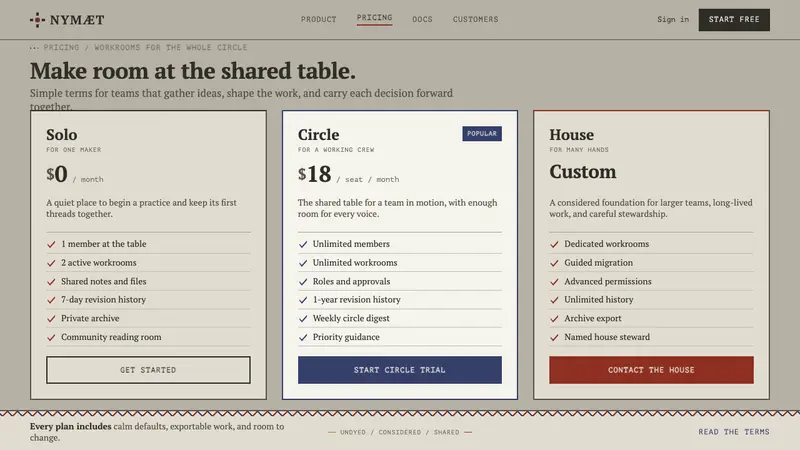Viewport: 800px width, 450px height.
Task: Click the check icon beside 'Dedicated workrooms'
Action: click(x=554, y=244)
